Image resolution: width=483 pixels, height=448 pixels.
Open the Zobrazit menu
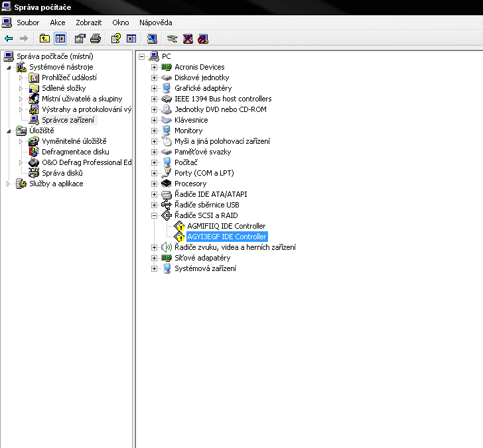coord(88,23)
